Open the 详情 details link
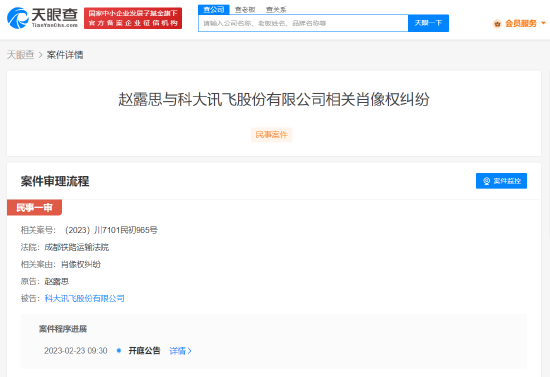 [x=180, y=351]
